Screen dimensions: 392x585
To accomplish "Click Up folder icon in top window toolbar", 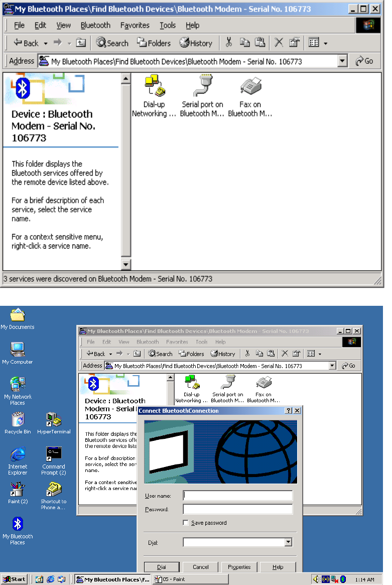I will [x=81, y=43].
